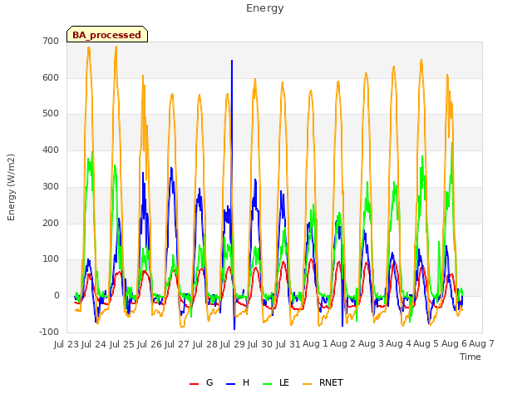Select the BA_processed label box
Viewport: 532px width, 399px height.
[x=107, y=34]
